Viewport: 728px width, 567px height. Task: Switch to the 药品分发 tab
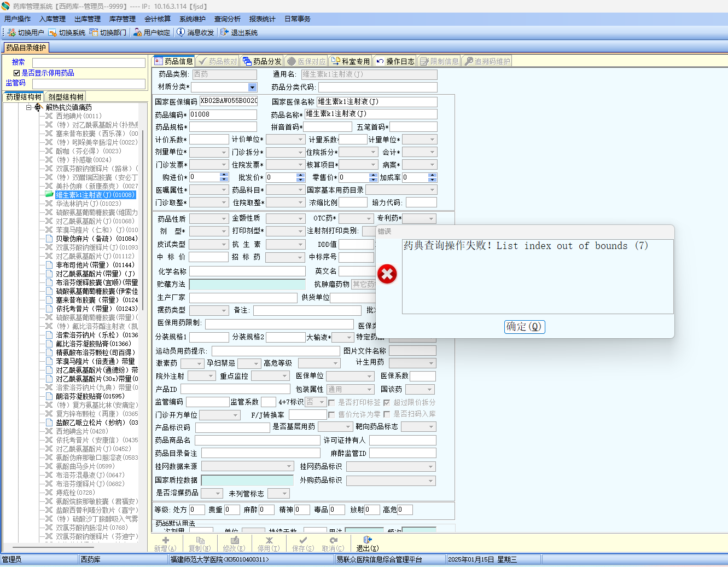(262, 61)
